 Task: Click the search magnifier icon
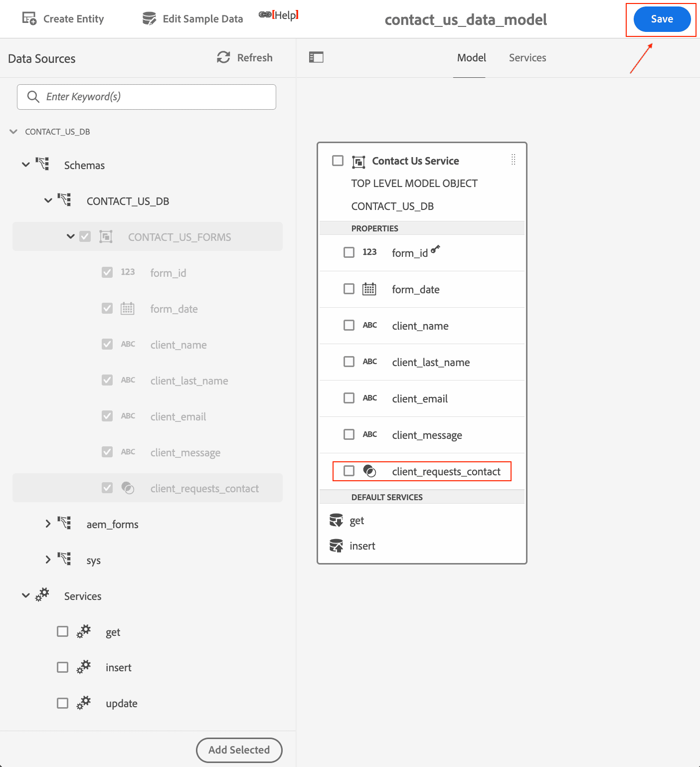[x=33, y=97]
